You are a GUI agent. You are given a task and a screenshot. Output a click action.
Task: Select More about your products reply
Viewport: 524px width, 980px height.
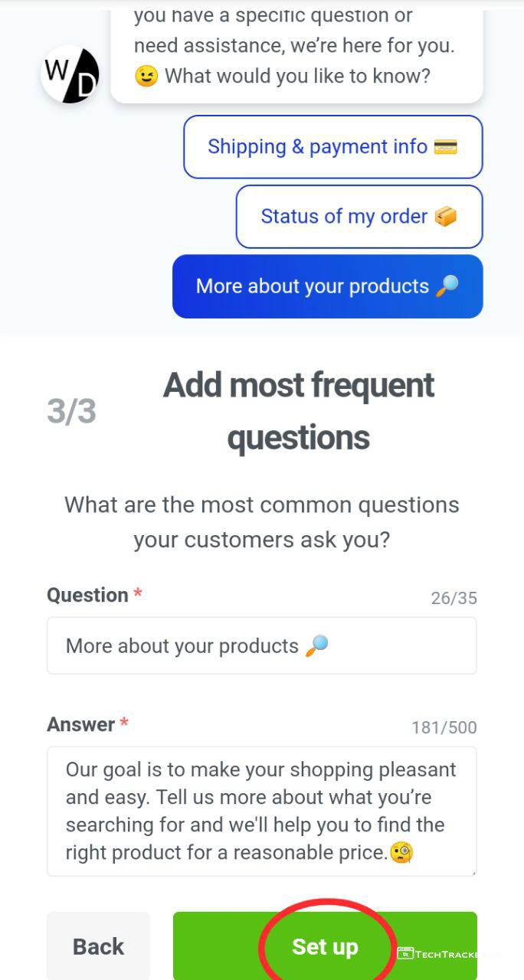327,286
